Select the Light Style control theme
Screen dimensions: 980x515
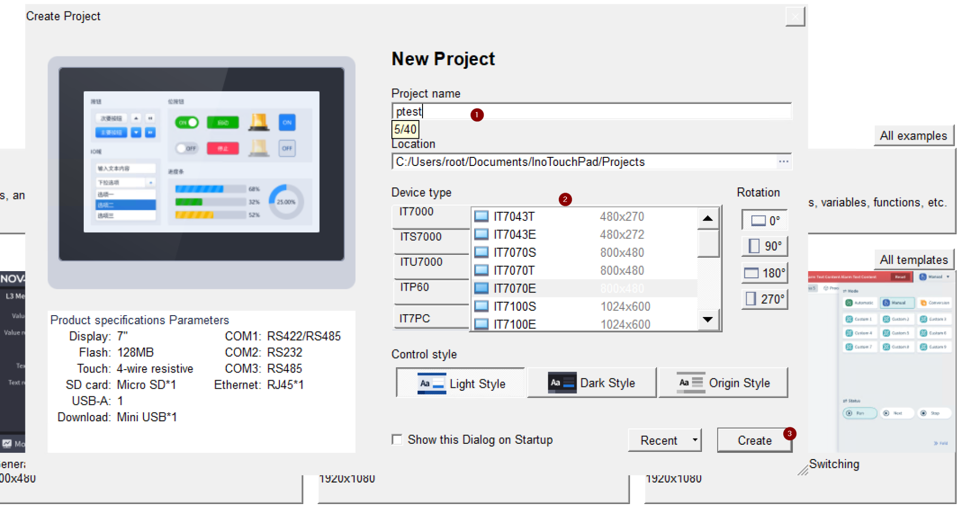(461, 384)
